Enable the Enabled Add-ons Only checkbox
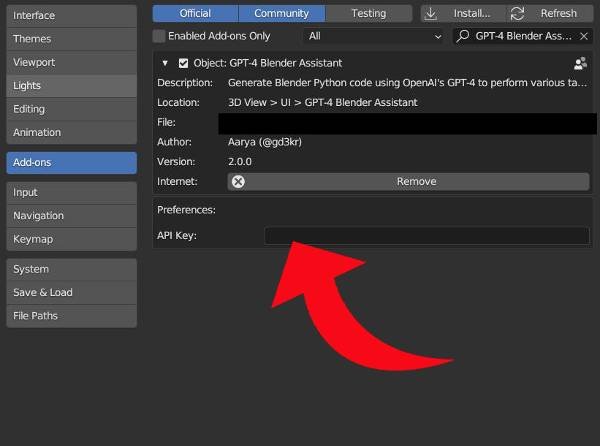The image size is (600, 446). 159,36
